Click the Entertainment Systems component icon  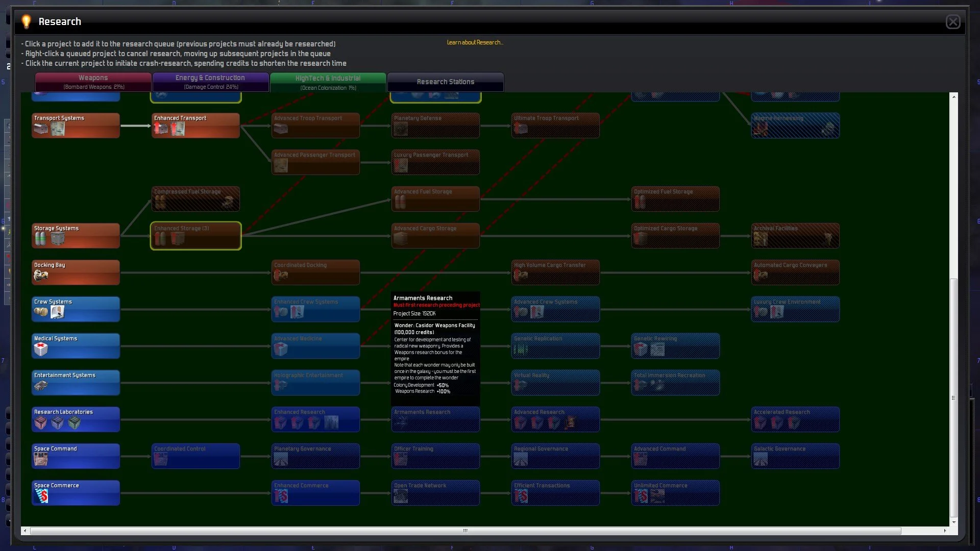(41, 386)
